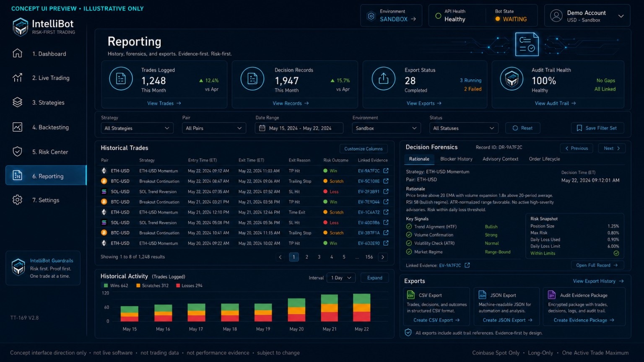Switch to the Order Lifecycle tab
644x362 pixels.
(544, 159)
